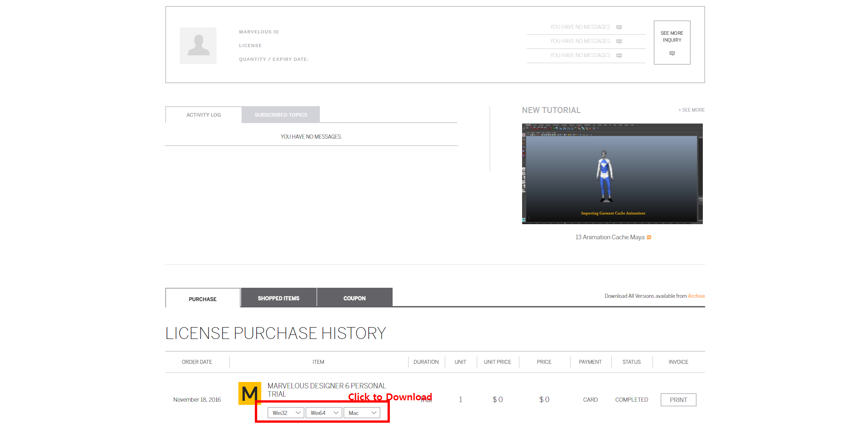Follow the Archive link
Screen dimensions: 868x425
(696, 296)
